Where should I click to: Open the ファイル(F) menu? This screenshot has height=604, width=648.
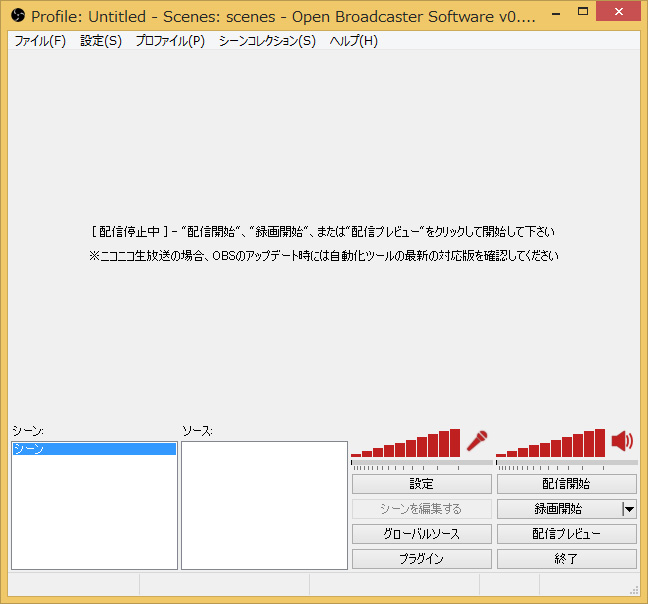coord(40,41)
